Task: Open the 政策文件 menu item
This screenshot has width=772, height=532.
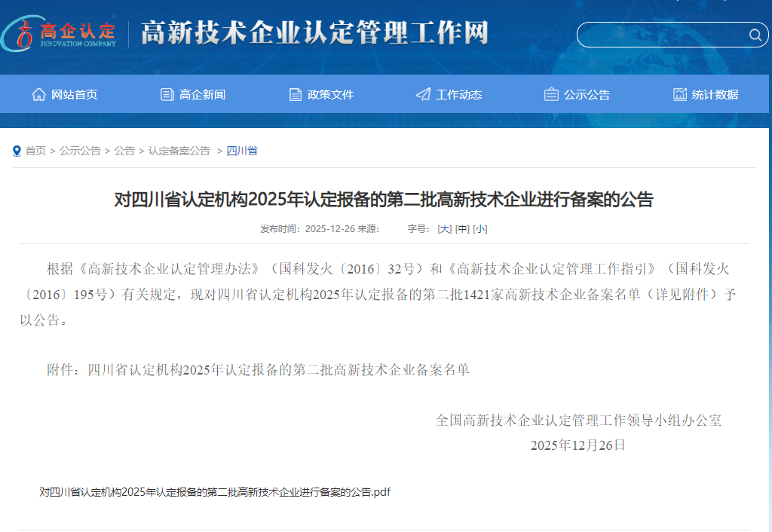Action: 330,94
